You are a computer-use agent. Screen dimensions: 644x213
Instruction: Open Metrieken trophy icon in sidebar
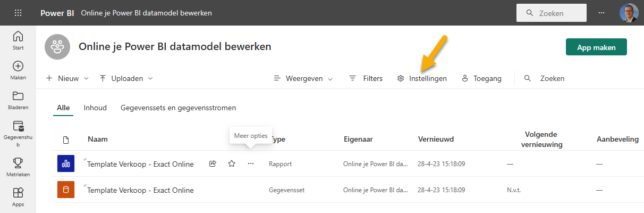18,166
